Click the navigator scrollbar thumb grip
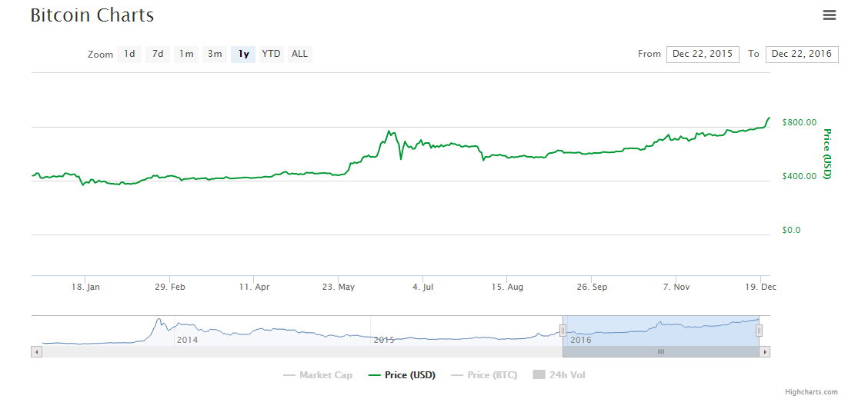The image size is (868, 409). click(x=660, y=351)
